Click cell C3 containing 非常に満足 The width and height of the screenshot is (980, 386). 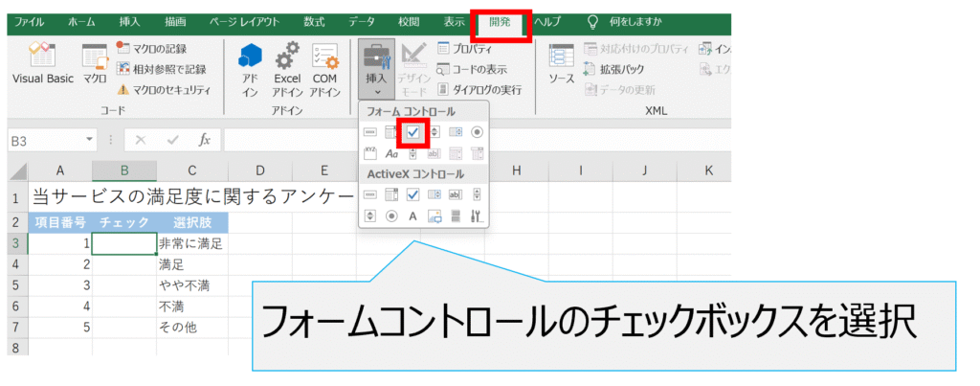click(191, 243)
